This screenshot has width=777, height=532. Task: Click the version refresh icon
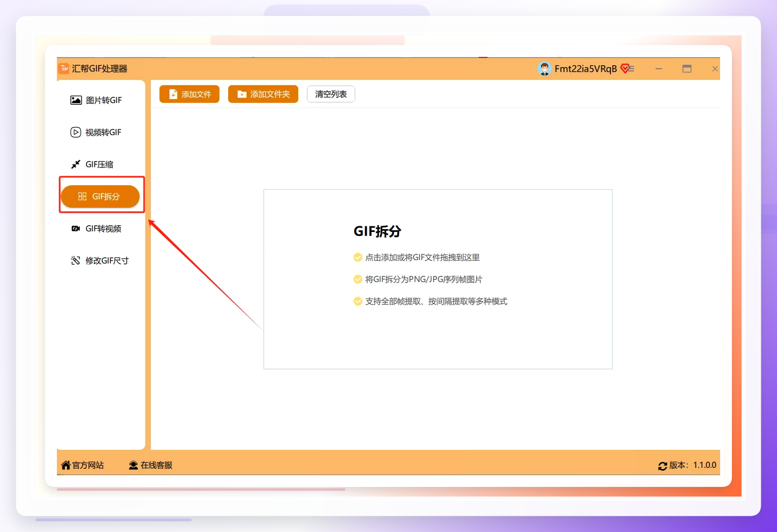[x=663, y=466]
